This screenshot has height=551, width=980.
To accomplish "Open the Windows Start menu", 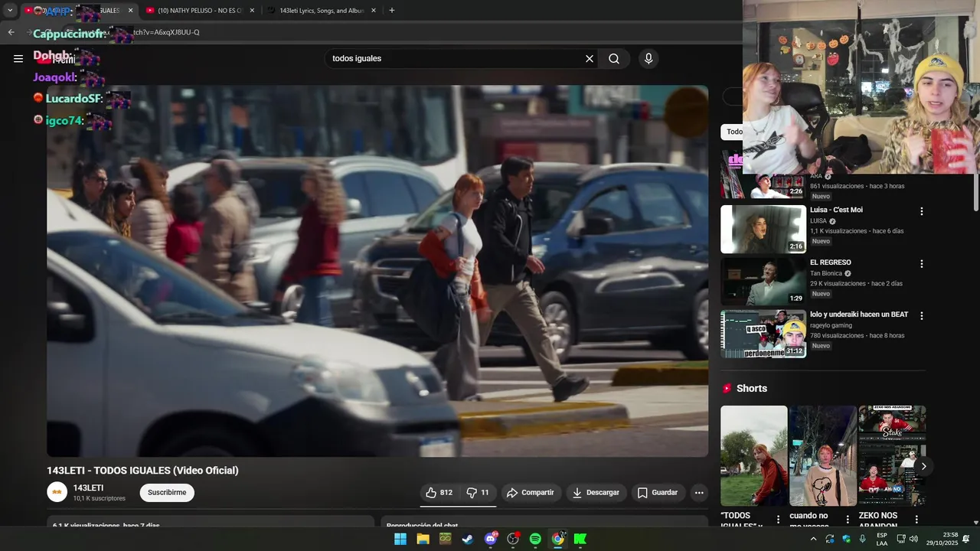I will click(x=400, y=539).
